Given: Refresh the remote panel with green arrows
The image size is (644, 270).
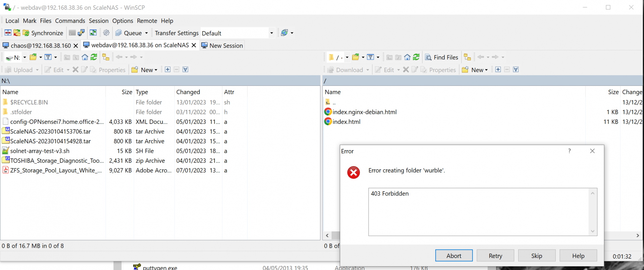Looking at the screenshot, I should (416, 57).
